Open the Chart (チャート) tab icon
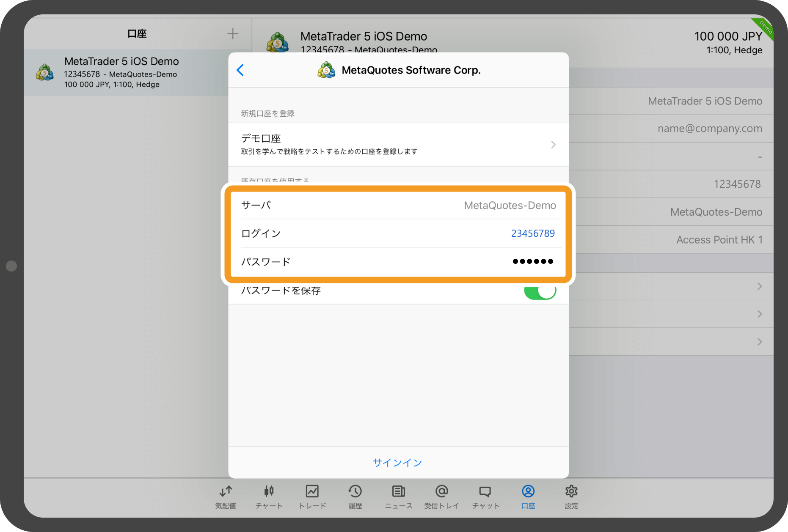Image resolution: width=788 pixels, height=532 pixels. pos(269,491)
